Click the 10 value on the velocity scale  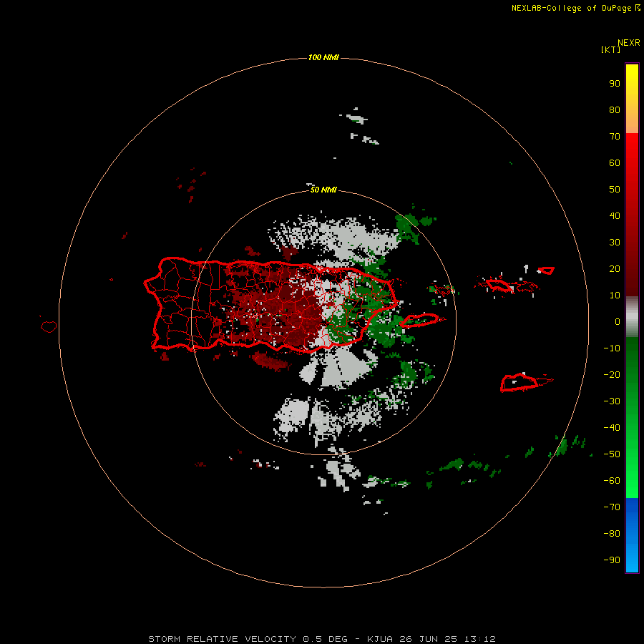click(615, 296)
